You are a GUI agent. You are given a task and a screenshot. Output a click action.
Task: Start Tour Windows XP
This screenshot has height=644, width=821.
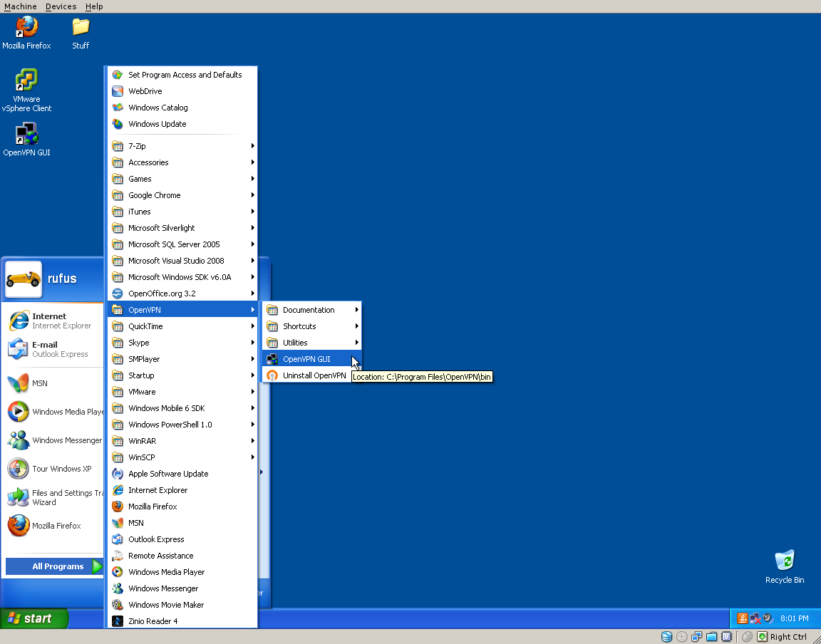click(53, 469)
